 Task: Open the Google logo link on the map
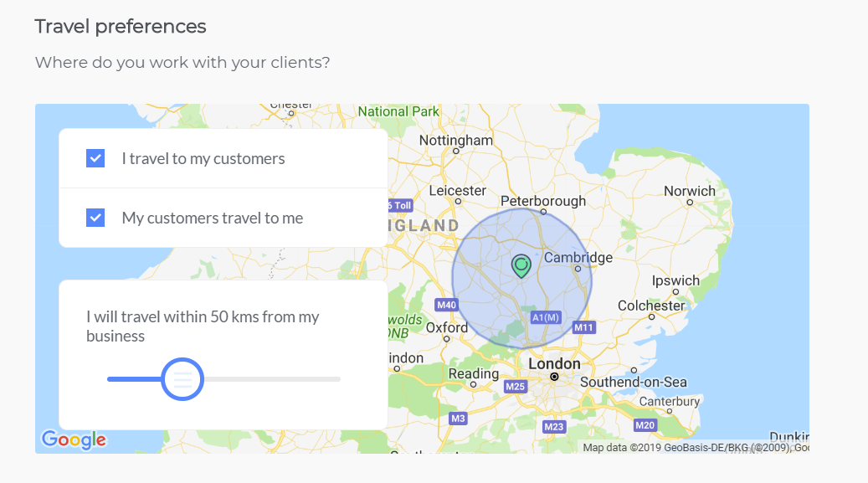pos(74,439)
